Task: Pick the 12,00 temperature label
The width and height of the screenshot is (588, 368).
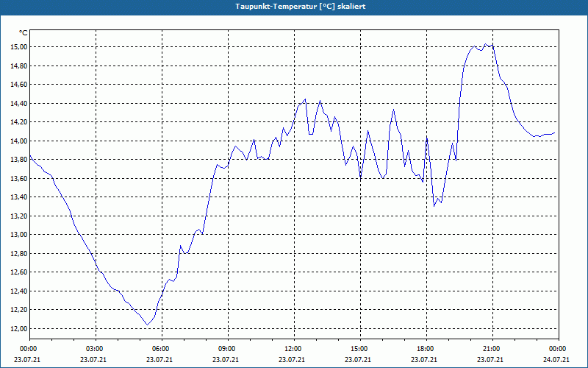Action: 20,328
